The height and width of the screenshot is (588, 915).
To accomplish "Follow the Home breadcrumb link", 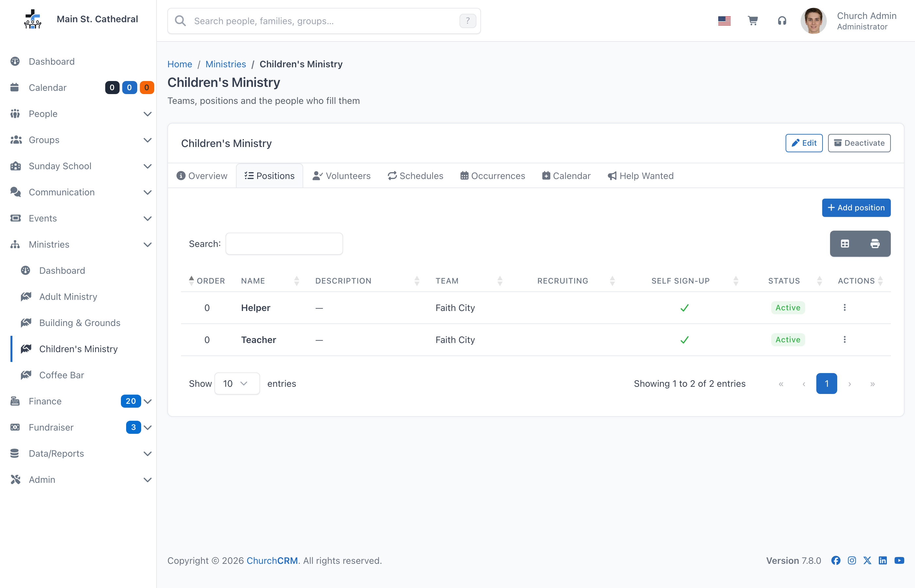I will click(179, 64).
